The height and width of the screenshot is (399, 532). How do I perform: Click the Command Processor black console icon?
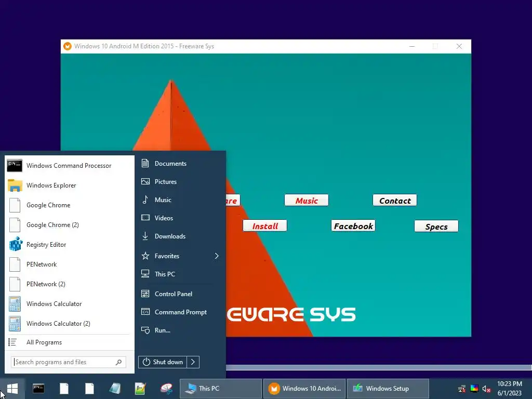tap(15, 165)
